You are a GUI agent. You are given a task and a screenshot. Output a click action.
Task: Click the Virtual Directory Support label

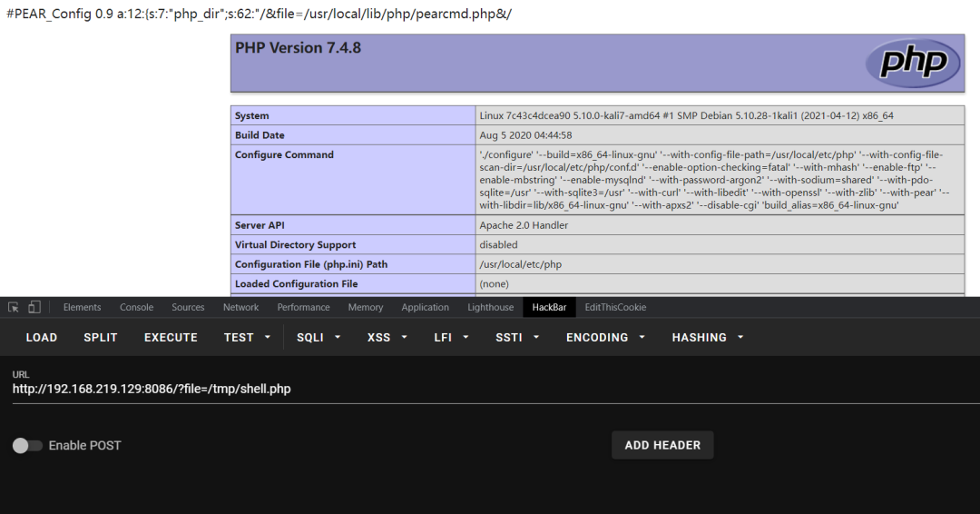(x=295, y=244)
